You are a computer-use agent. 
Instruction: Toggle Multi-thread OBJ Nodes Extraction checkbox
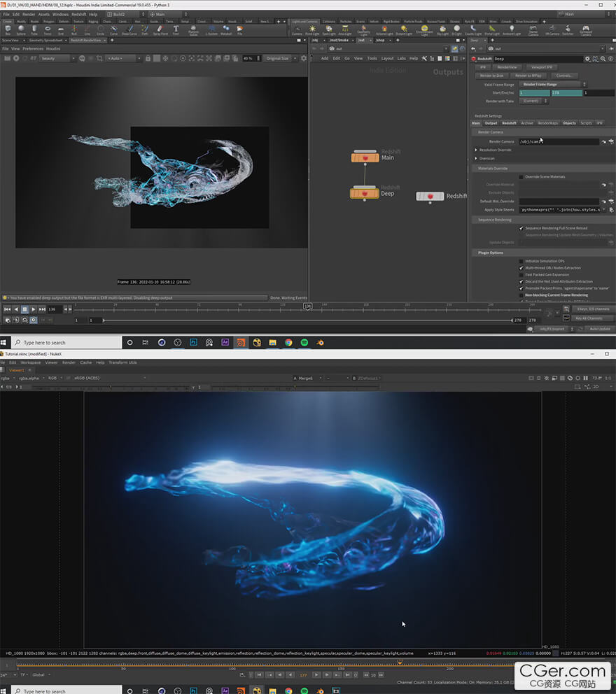coord(521,268)
